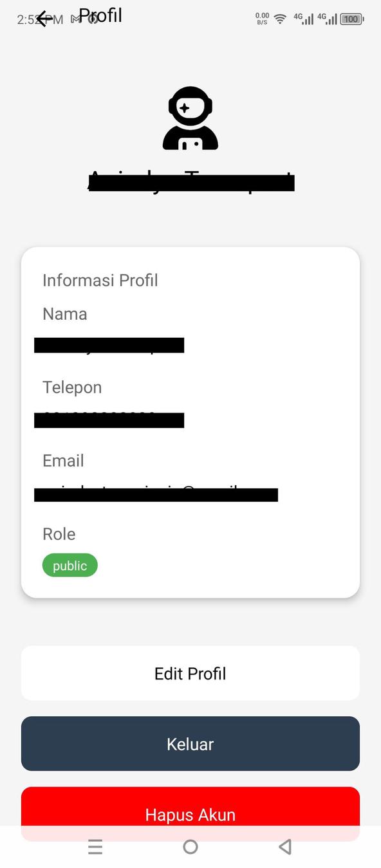Viewport: 381px width, 868px height.
Task: Tap the Wi-Fi icon in the status bar
Action: pos(279,19)
